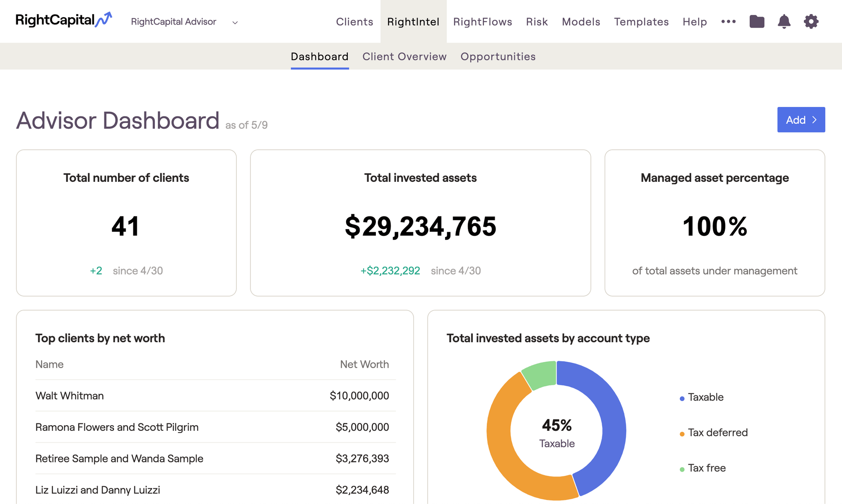Open the RightFlows menu
The height and width of the screenshot is (504, 842).
coord(482,21)
